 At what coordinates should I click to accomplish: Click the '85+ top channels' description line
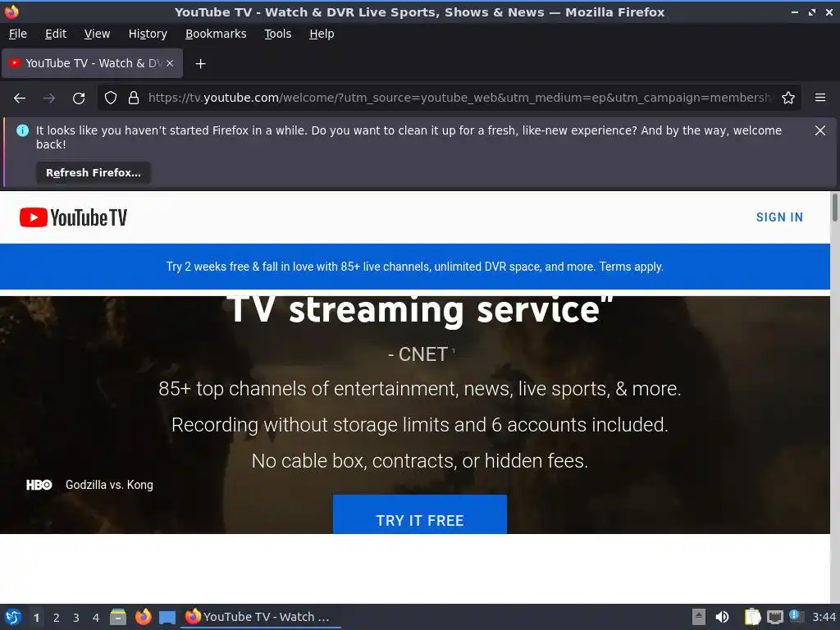pos(420,389)
